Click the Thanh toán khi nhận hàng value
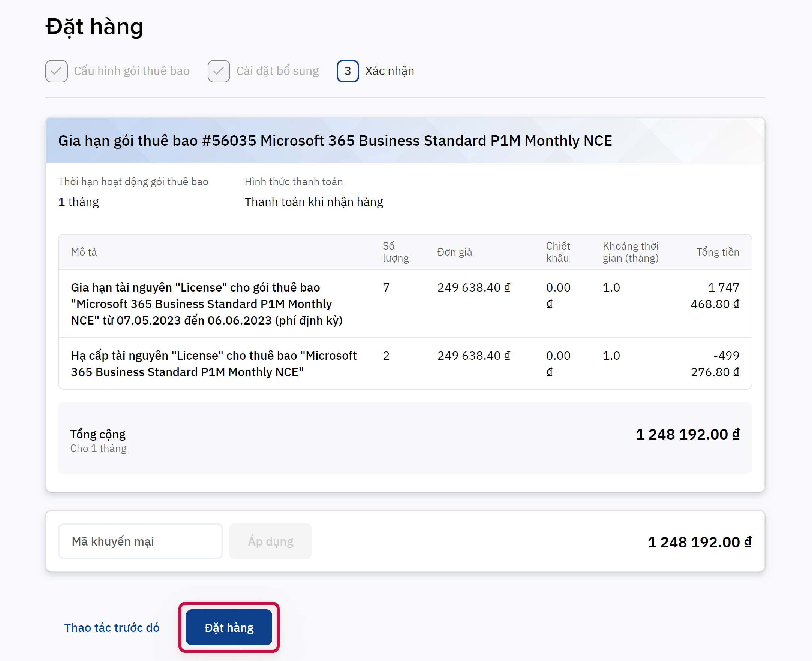This screenshot has height=661, width=812. (x=313, y=202)
